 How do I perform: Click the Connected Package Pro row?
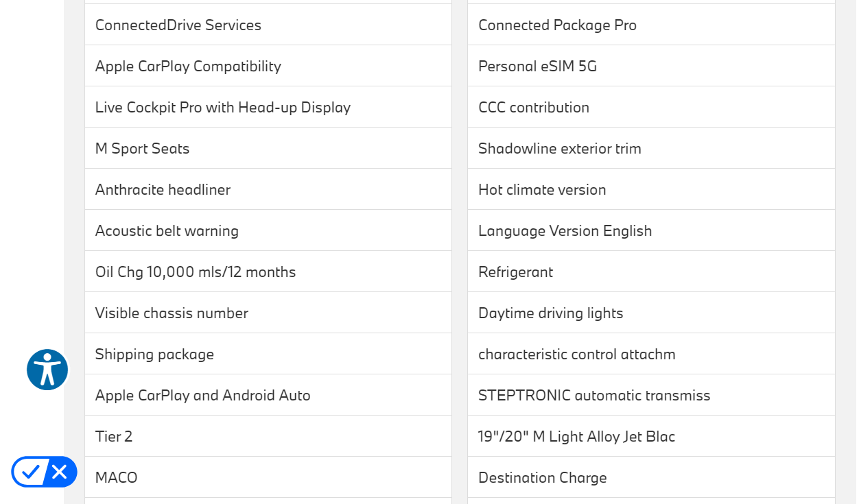(557, 25)
